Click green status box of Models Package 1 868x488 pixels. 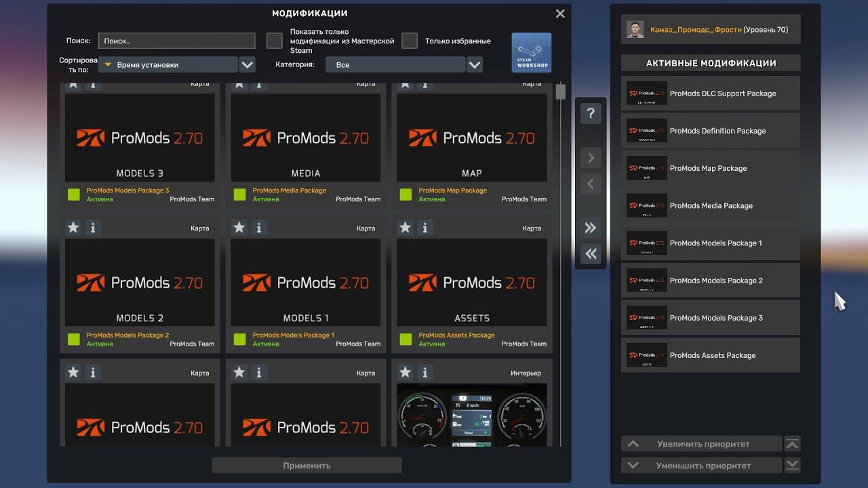tap(240, 340)
